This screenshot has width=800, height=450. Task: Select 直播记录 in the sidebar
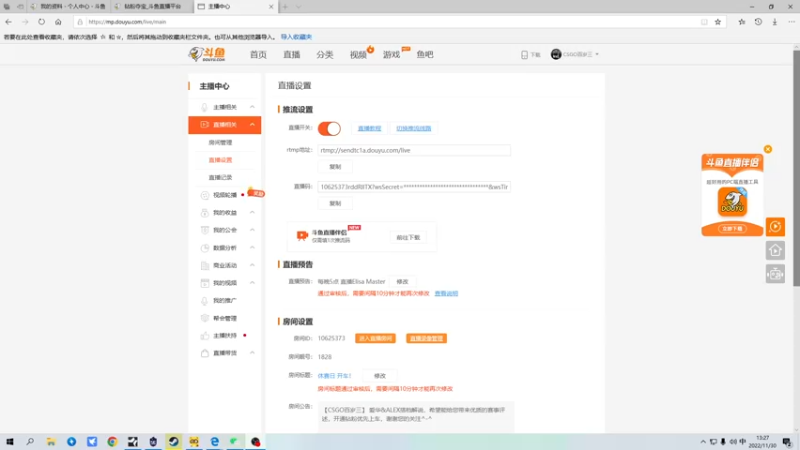(220, 178)
